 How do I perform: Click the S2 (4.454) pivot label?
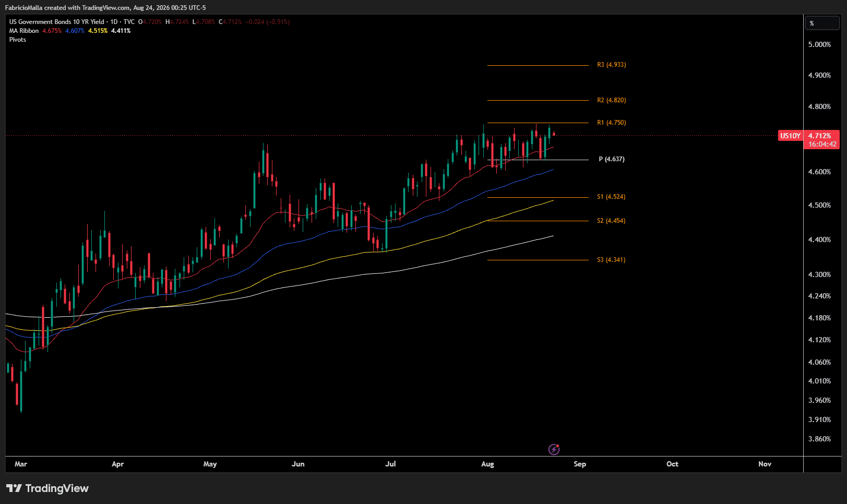click(611, 221)
